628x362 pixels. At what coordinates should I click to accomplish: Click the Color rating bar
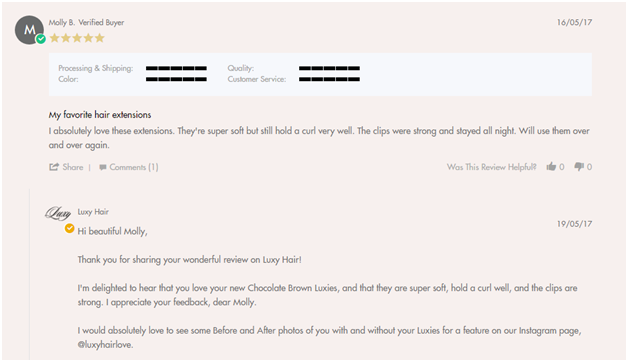click(176, 79)
